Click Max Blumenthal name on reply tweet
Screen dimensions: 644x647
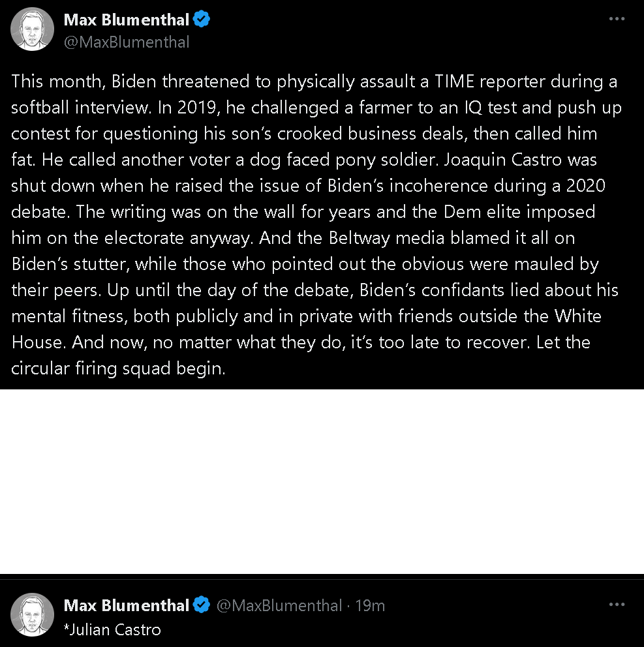tap(127, 605)
